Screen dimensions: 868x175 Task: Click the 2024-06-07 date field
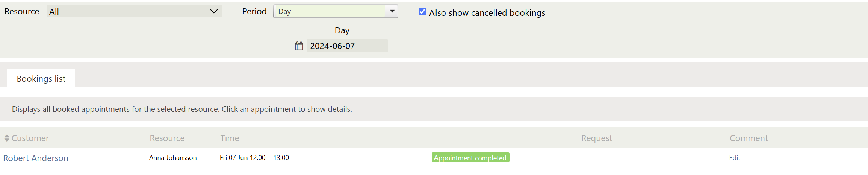pyautogui.click(x=347, y=46)
